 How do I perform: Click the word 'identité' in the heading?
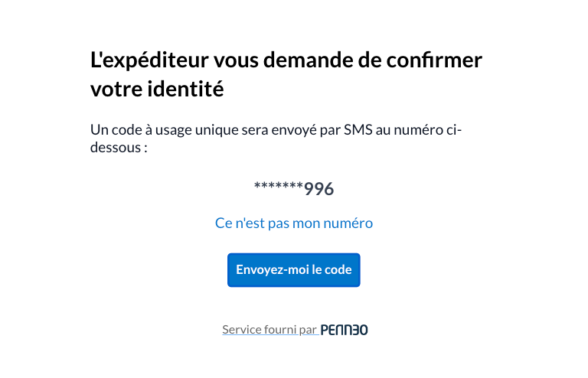click(185, 89)
